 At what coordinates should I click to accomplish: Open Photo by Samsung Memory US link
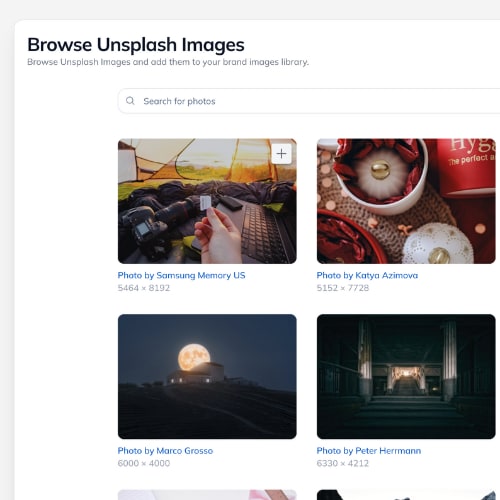tap(181, 275)
